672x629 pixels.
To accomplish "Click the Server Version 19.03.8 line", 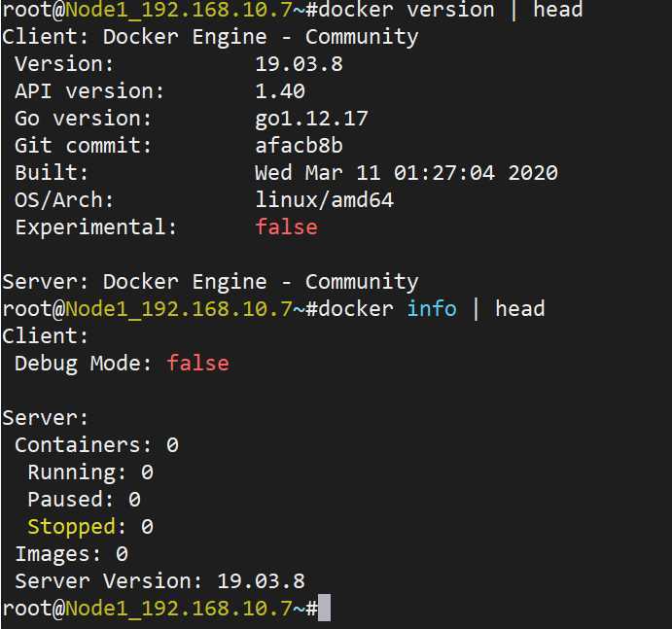I will [159, 581].
